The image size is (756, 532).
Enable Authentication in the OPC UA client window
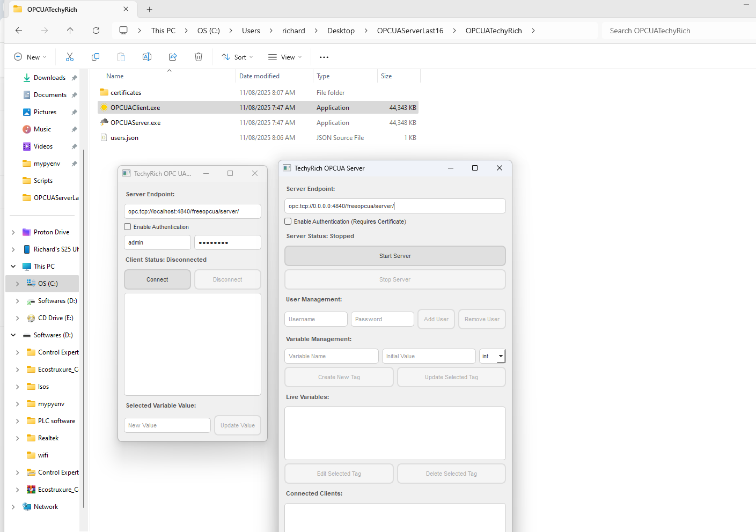pos(127,226)
